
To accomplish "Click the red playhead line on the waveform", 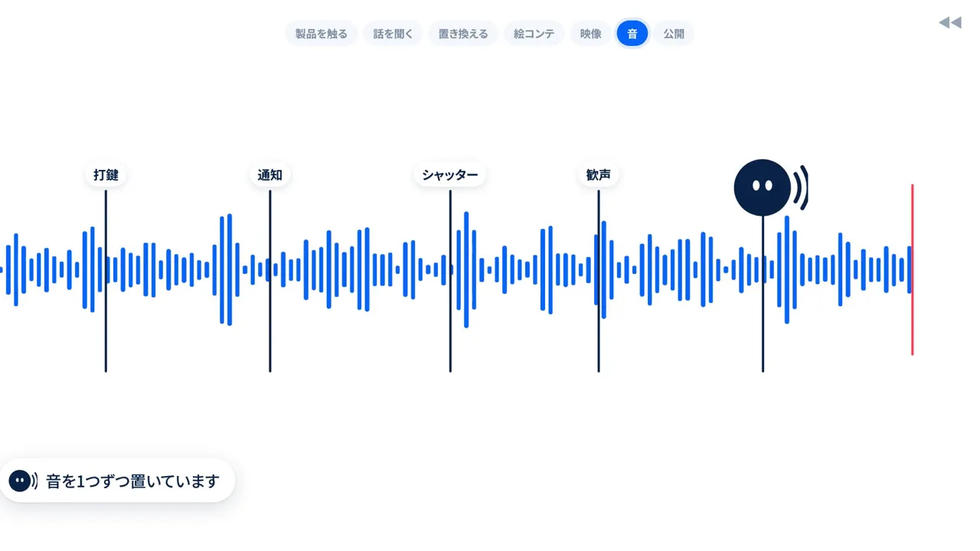I will [912, 269].
